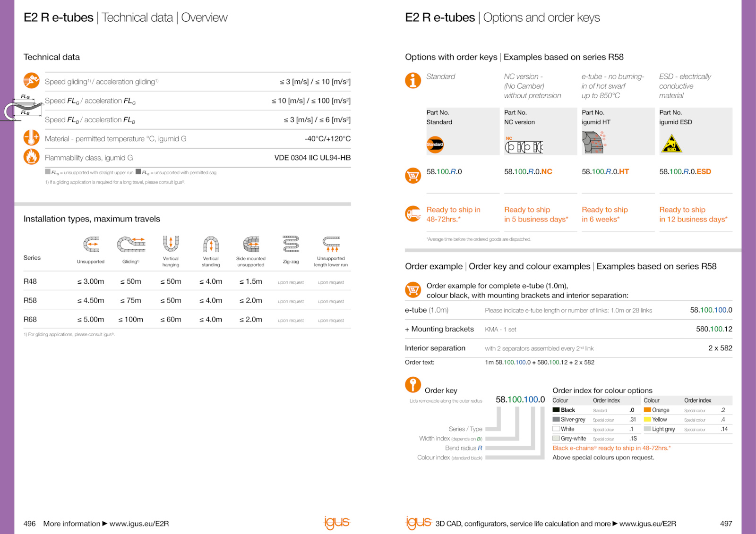This screenshot has height=534, width=756.
Task: Open the www.igus.eu/E2R link on page 497
Action: tap(648, 524)
